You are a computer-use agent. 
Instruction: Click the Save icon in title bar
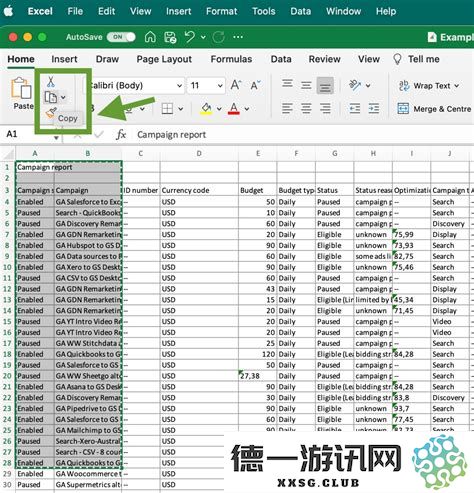point(170,37)
